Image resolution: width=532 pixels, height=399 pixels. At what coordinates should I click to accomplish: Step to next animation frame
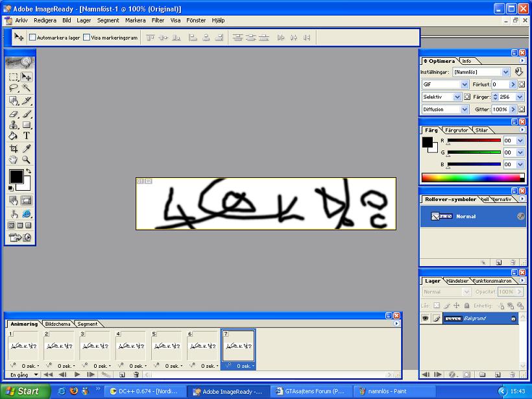point(91,374)
